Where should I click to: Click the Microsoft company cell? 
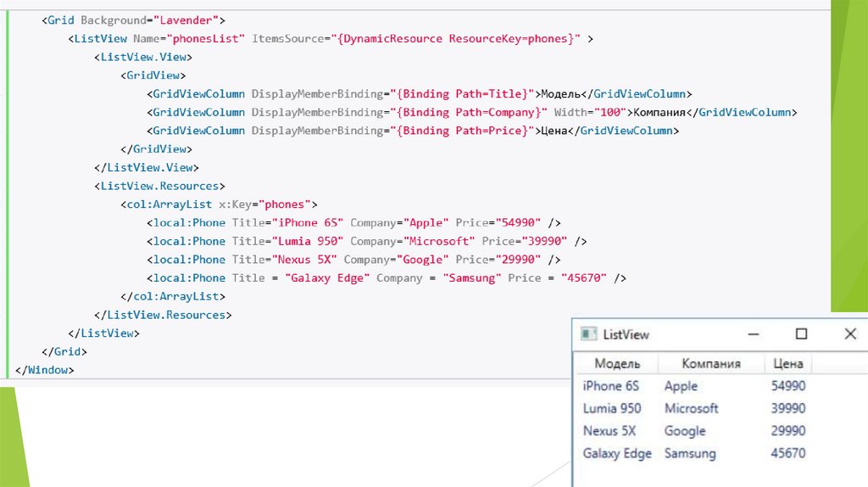pyautogui.click(x=691, y=408)
